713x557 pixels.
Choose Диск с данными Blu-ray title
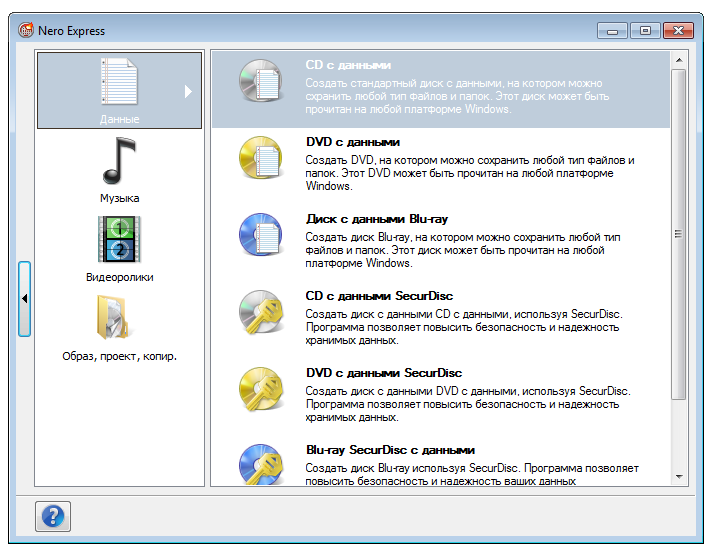(377, 219)
